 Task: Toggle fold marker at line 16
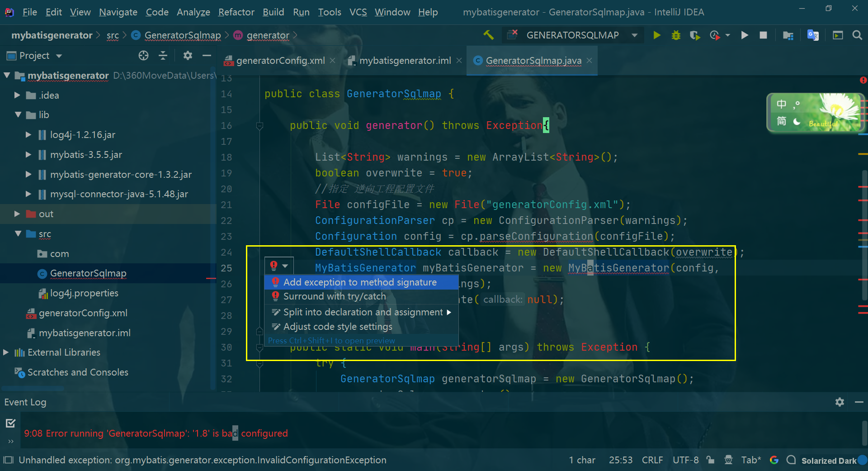(x=259, y=126)
